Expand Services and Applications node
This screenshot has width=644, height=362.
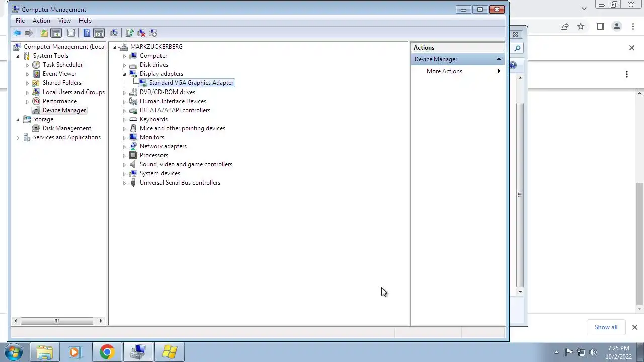18,137
